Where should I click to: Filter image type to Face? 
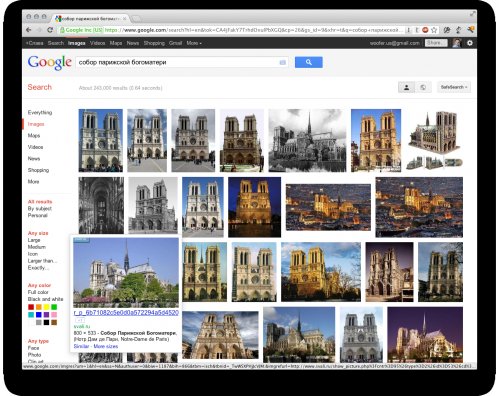[33, 348]
